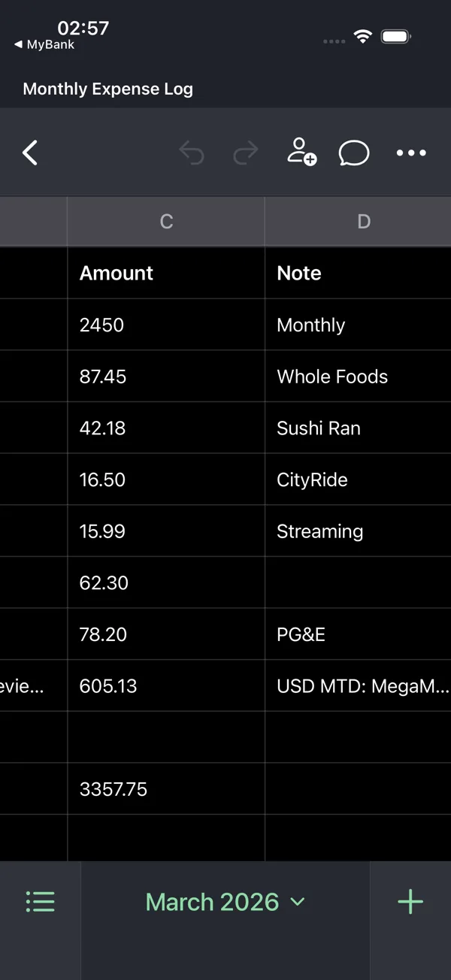
Task: Tap the Monthly Expense Log title
Action: 107,89
